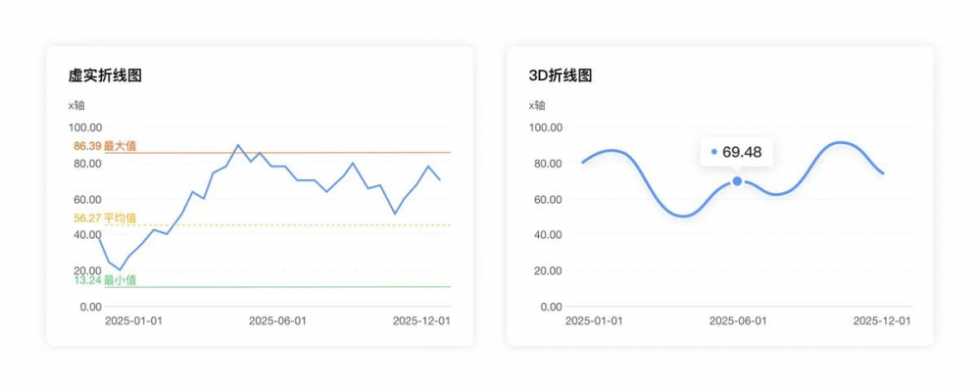
Task: Select the 86.39 最大值 max line label
Action: tap(105, 146)
